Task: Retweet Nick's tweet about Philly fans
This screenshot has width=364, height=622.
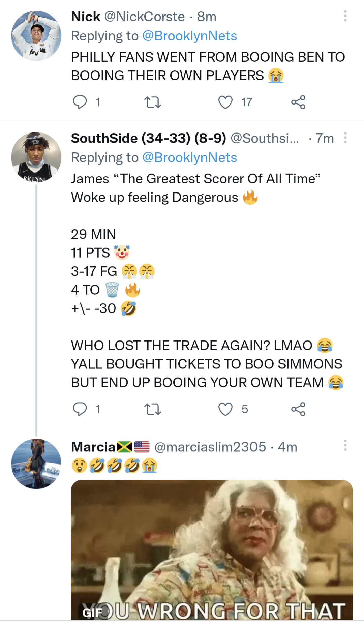Action: [x=152, y=102]
